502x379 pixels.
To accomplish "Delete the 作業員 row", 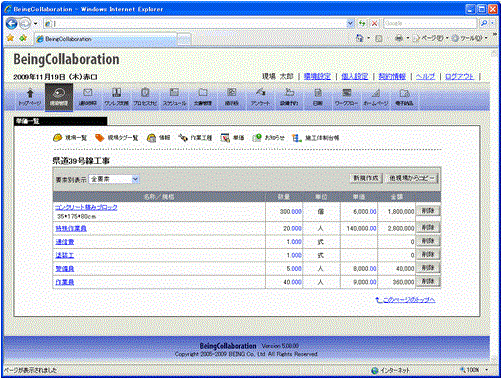I will point(428,281).
